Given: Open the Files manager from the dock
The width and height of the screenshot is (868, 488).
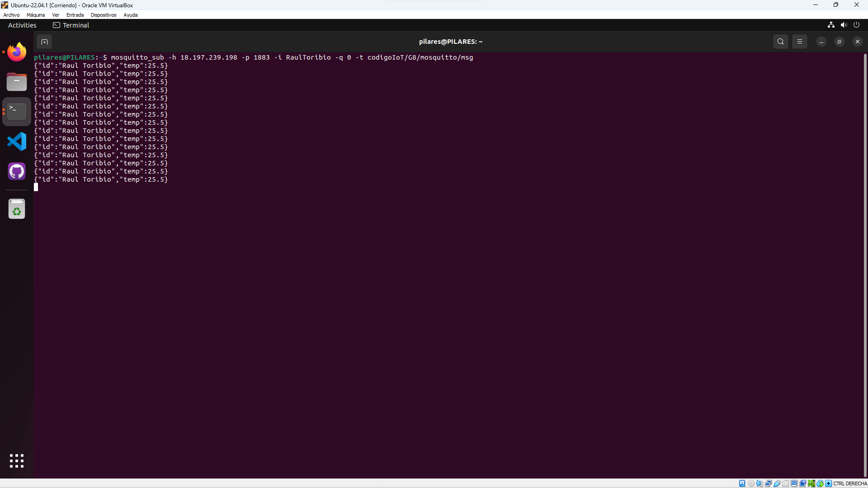Looking at the screenshot, I should click(17, 82).
